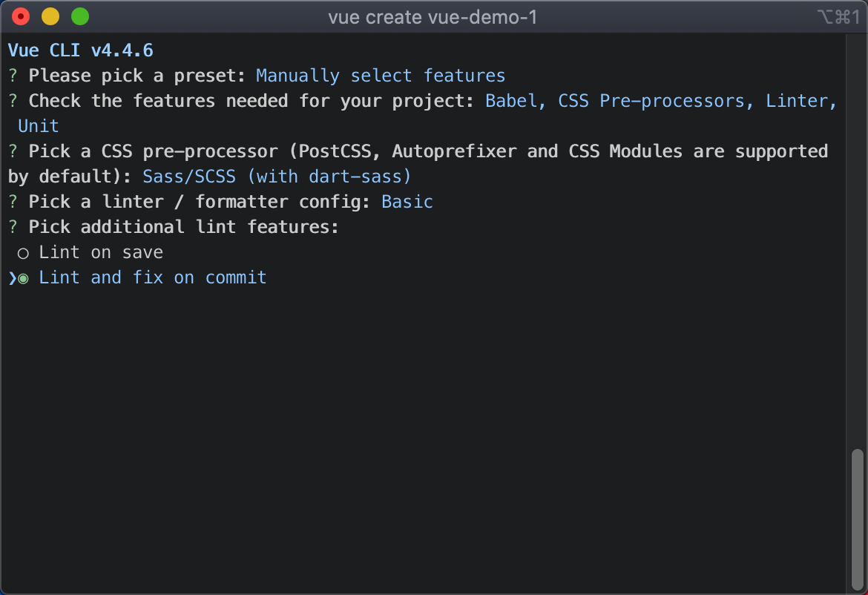868x595 pixels.
Task: Click the 'Babel,' feature text
Action: coord(516,101)
